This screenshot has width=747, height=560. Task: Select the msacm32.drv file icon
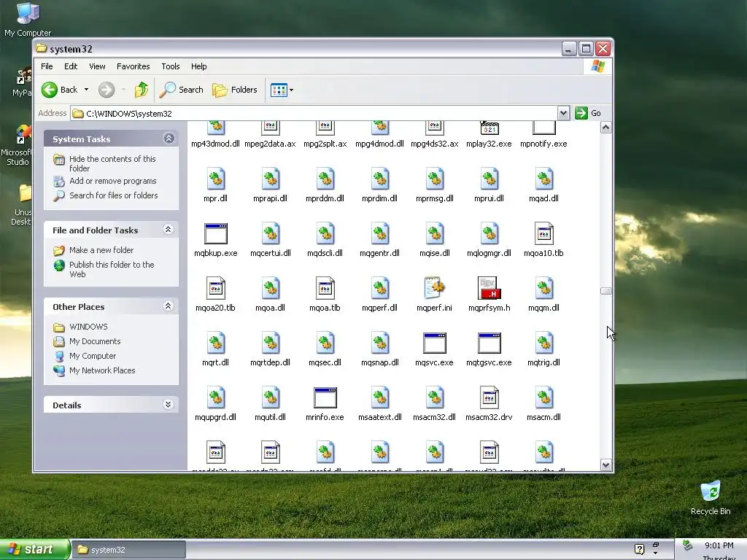point(489,398)
